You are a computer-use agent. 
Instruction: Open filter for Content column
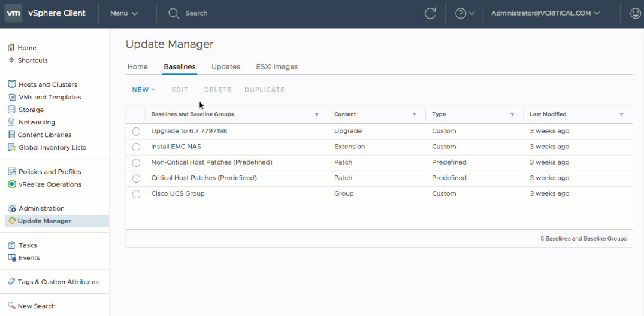(x=415, y=114)
